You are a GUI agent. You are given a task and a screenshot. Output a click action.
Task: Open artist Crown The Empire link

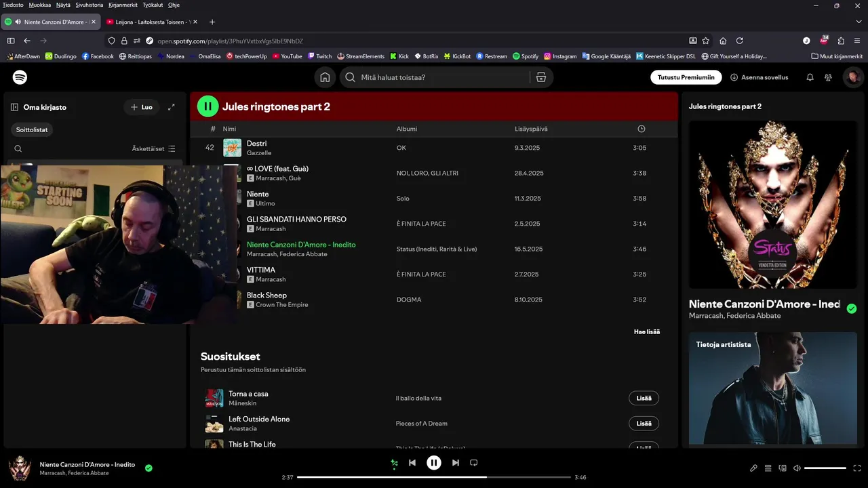point(282,305)
